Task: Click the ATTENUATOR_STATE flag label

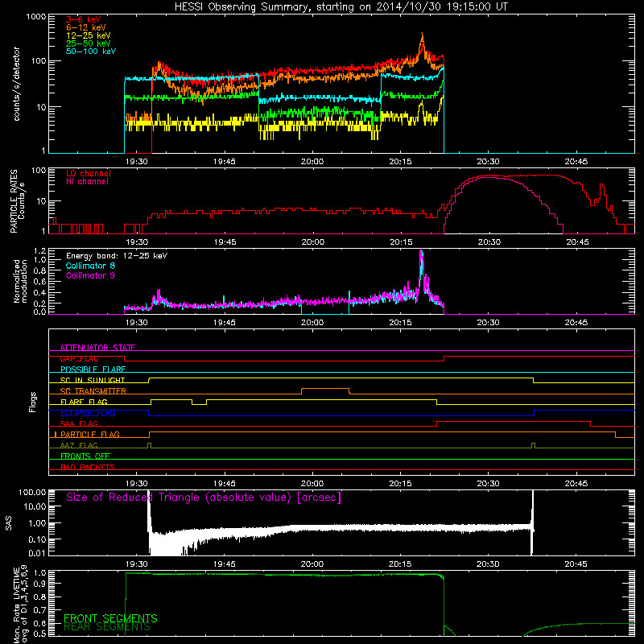Action: pyautogui.click(x=97, y=348)
